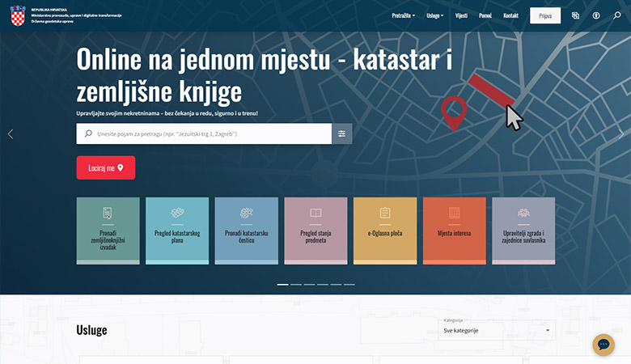This screenshot has height=364, width=631.
Task: Click the magnifier search icon in header
Action: click(x=617, y=15)
